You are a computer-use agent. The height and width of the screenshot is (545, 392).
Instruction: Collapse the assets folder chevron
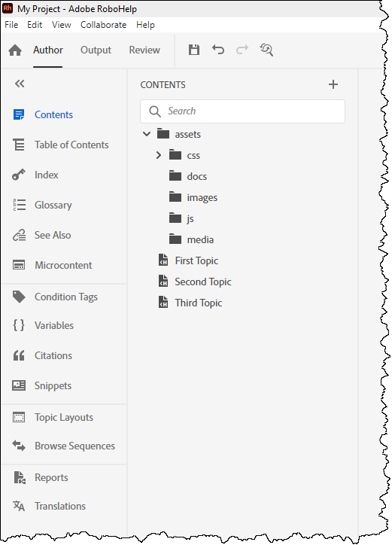147,134
